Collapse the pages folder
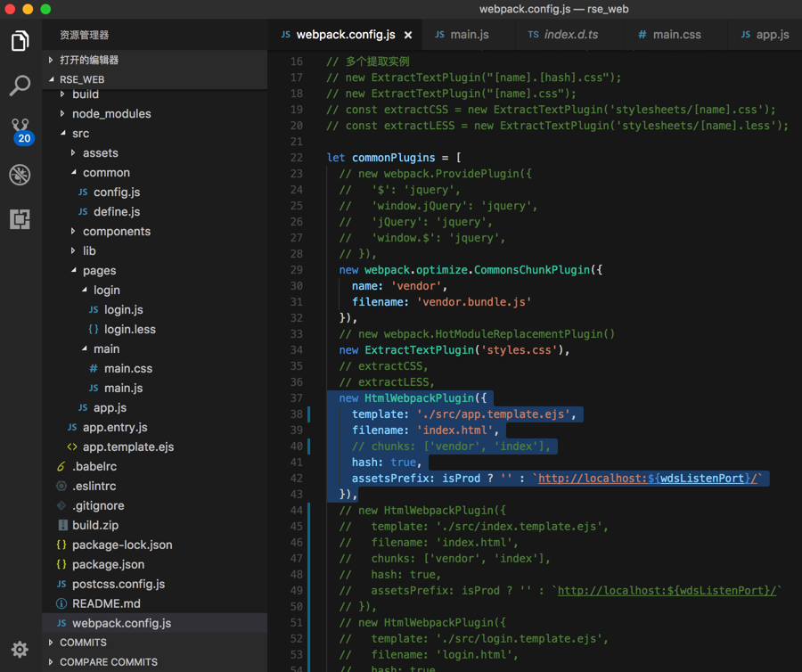The width and height of the screenshot is (802, 672). 99,271
